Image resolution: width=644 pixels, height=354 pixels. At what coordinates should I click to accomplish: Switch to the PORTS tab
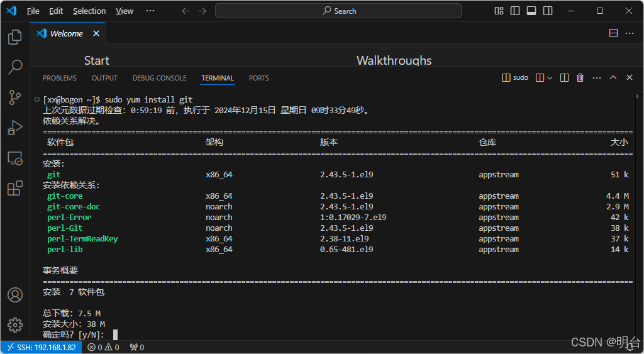click(x=258, y=78)
